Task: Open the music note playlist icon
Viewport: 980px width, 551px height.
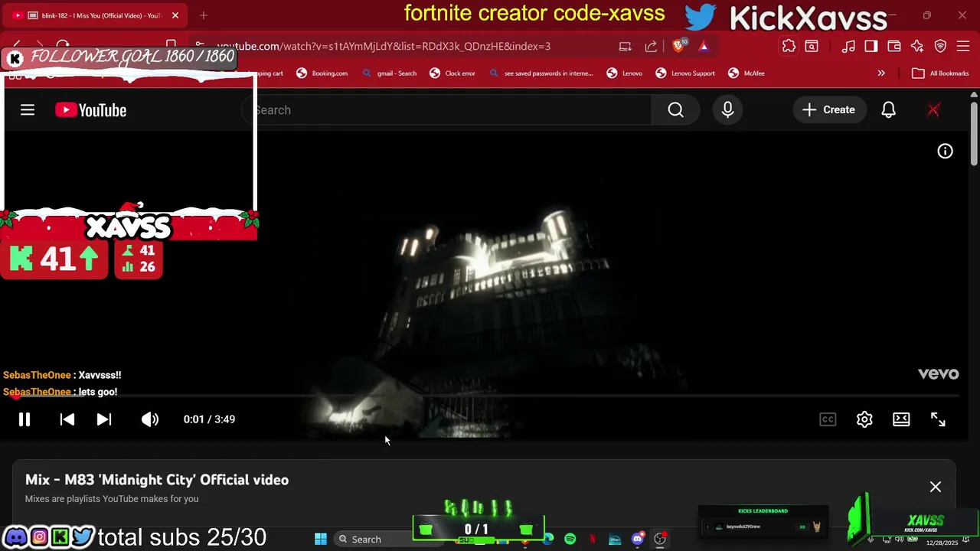Action: point(848,47)
